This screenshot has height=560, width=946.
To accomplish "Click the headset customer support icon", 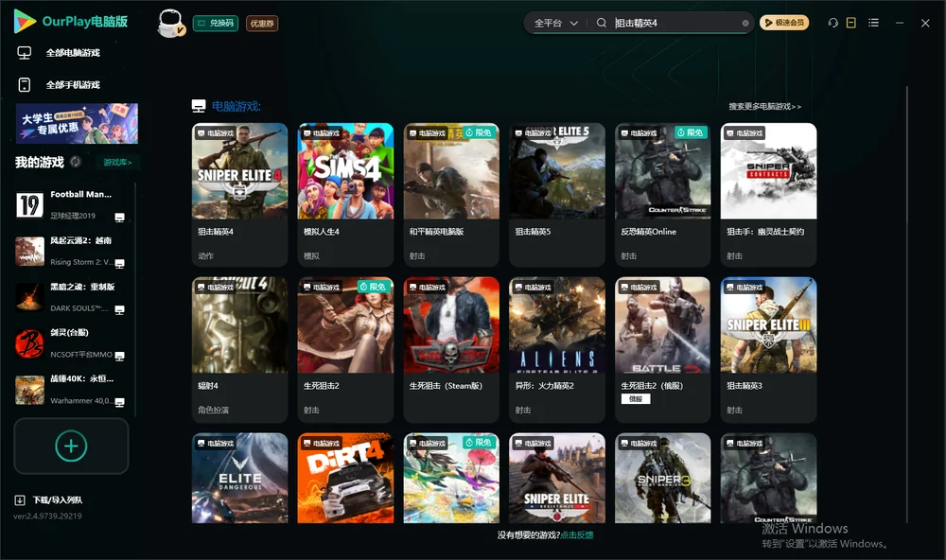I will pos(833,23).
